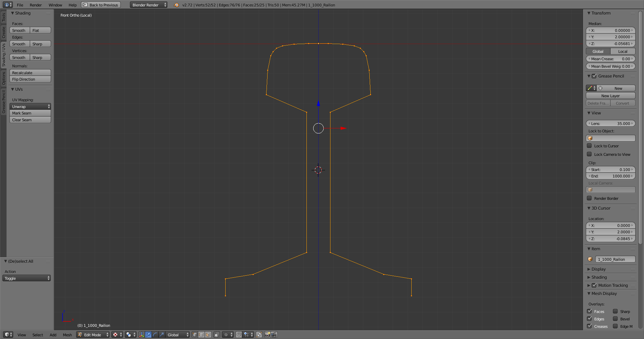
Task: Click the Flip Direction button
Action: [30, 79]
